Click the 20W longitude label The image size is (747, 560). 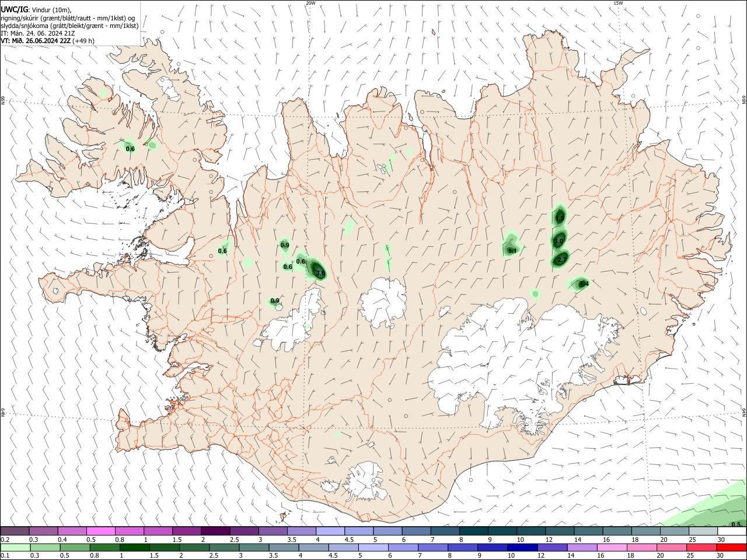pos(310,3)
